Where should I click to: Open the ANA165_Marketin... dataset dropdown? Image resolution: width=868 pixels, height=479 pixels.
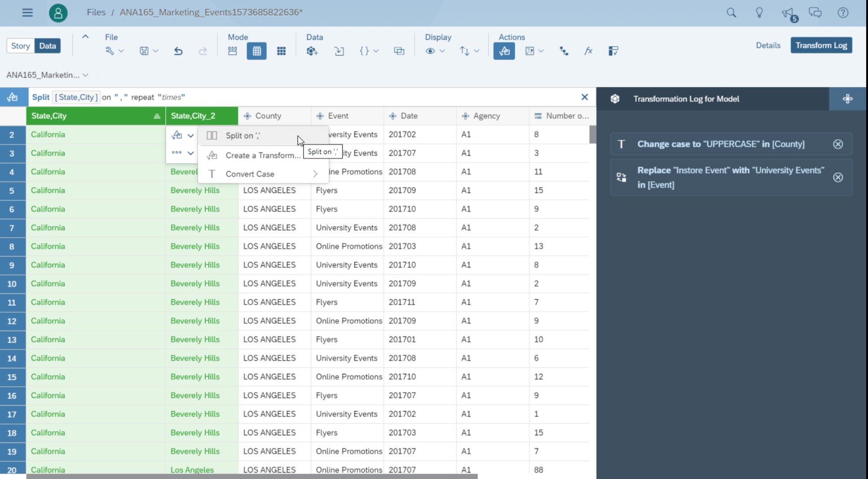click(47, 75)
